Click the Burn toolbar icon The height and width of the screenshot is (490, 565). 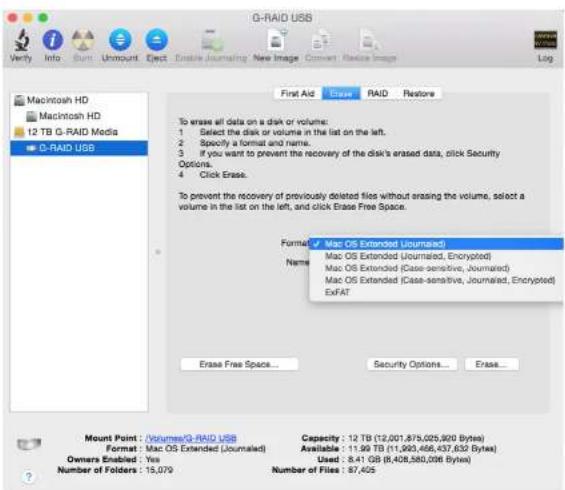[83, 40]
